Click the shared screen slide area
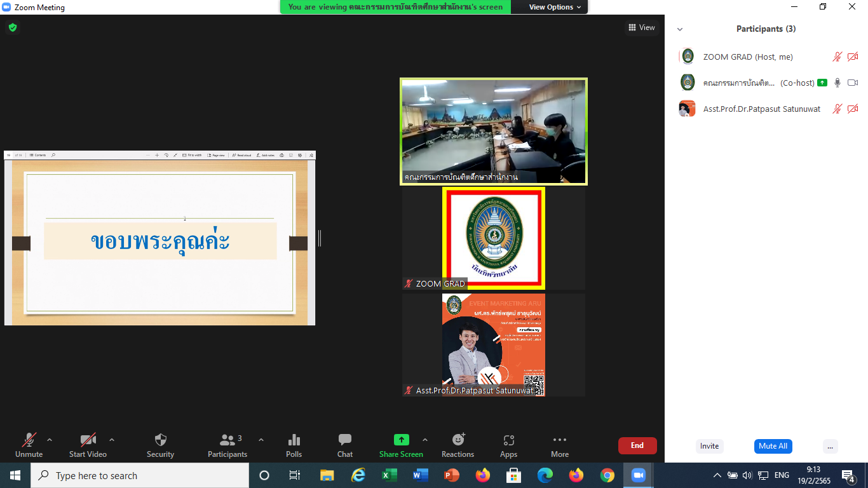This screenshot has height=488, width=868. click(x=160, y=243)
